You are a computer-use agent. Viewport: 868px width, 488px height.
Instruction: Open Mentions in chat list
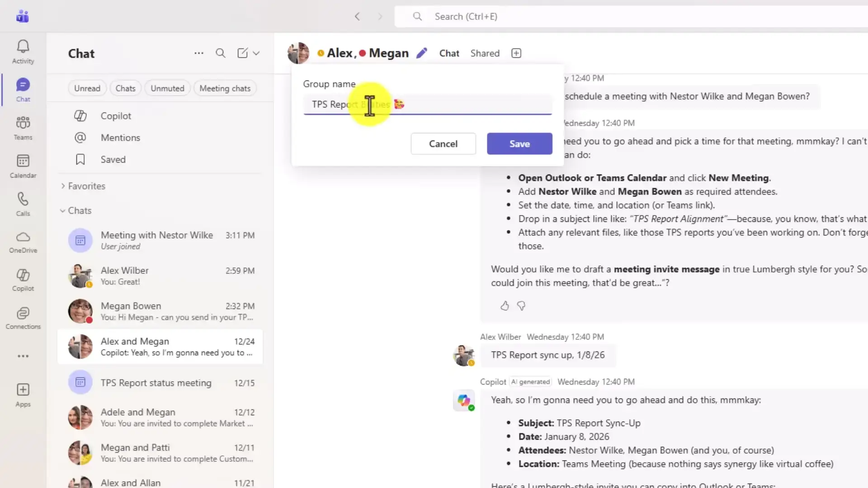(160, 138)
